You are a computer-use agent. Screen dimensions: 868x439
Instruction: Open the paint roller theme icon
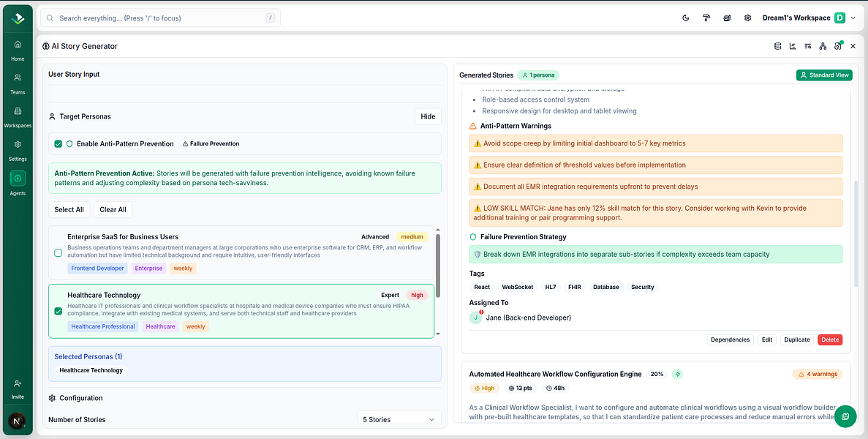[x=706, y=18]
